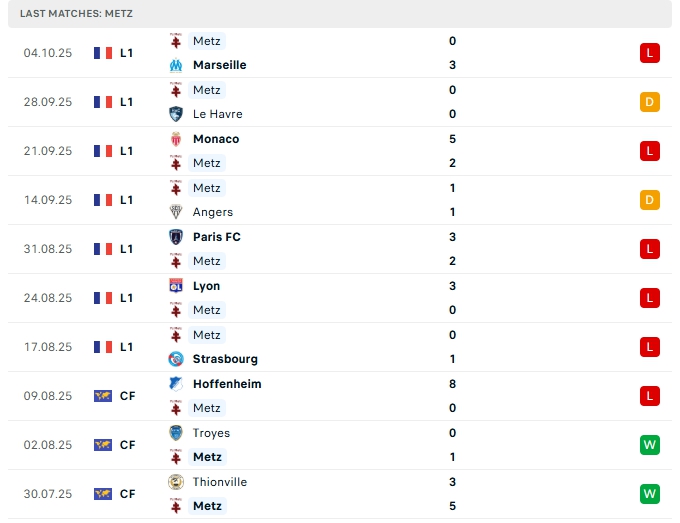The height and width of the screenshot is (523, 680).
Task: Select the Strasbourg team crest
Action: pos(176,359)
